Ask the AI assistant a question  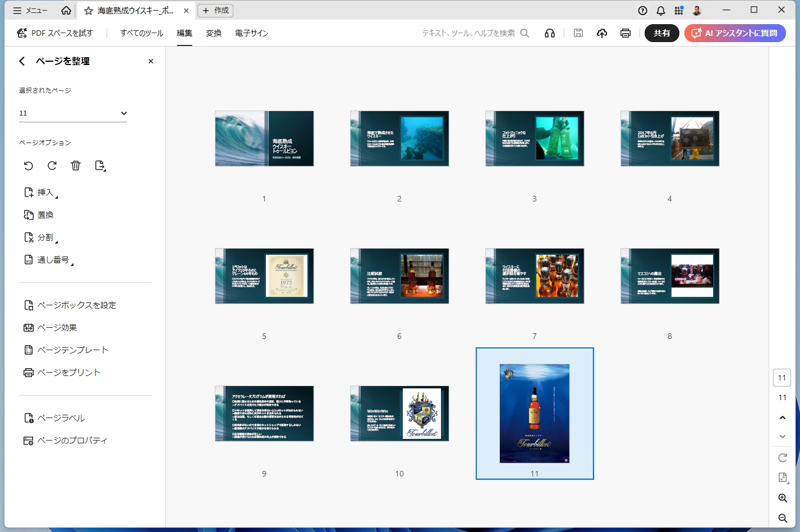735,33
